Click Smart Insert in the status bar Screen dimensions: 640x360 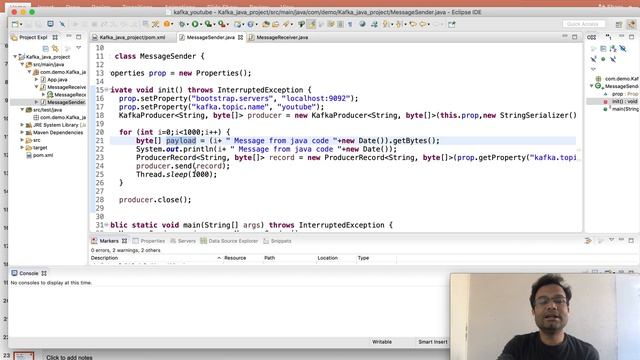click(433, 342)
